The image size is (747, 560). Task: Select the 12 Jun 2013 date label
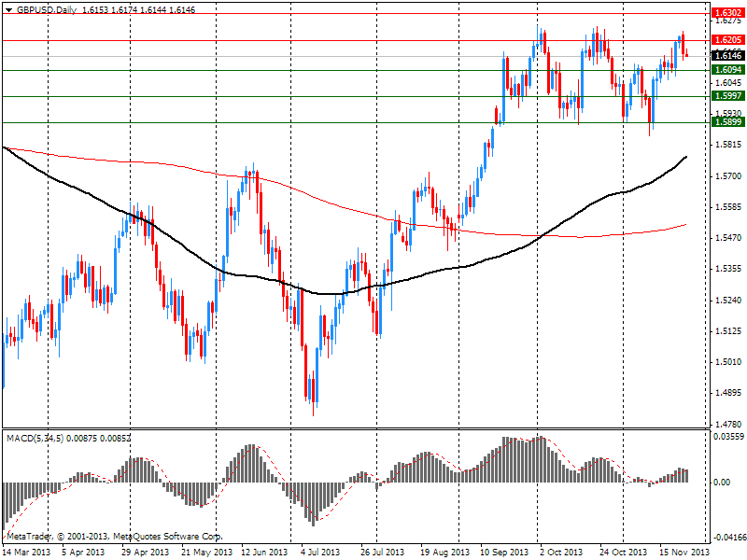[x=264, y=552]
